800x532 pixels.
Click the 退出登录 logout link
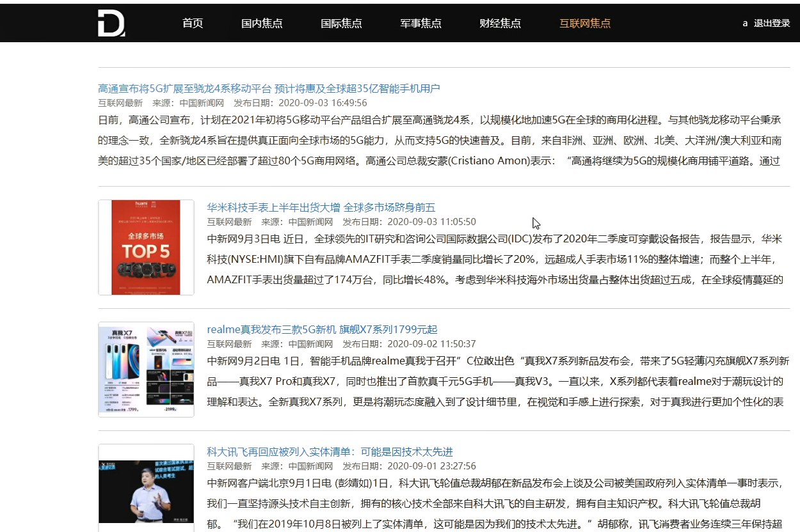point(772,24)
